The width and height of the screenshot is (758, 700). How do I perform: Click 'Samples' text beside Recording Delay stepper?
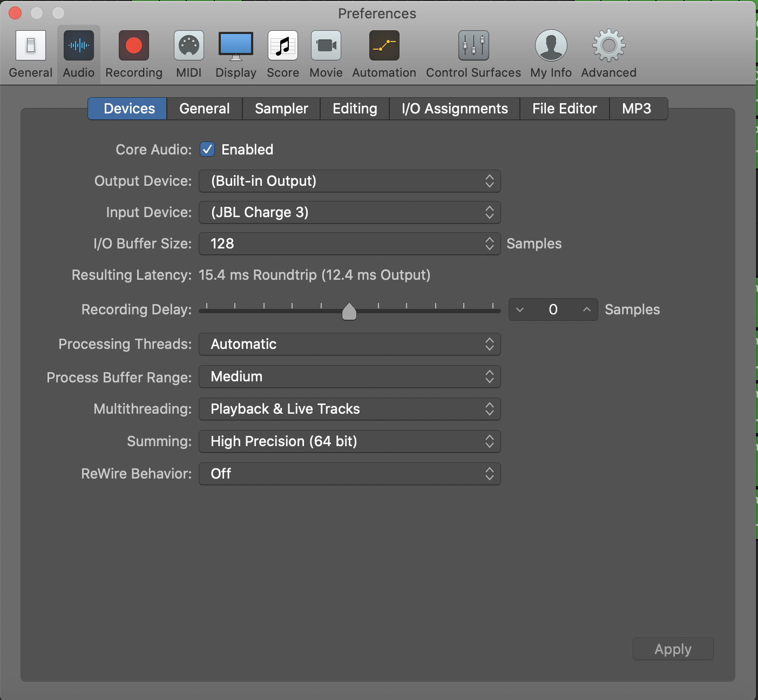click(x=632, y=309)
